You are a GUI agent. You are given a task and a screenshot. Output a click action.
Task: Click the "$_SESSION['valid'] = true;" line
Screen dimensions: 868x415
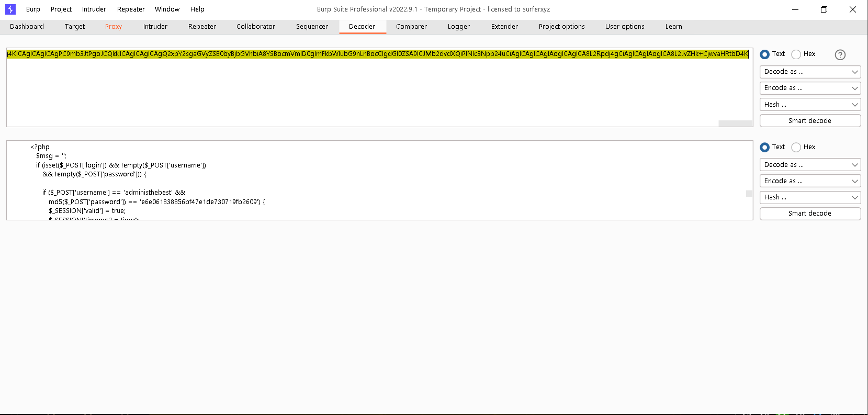pos(87,211)
